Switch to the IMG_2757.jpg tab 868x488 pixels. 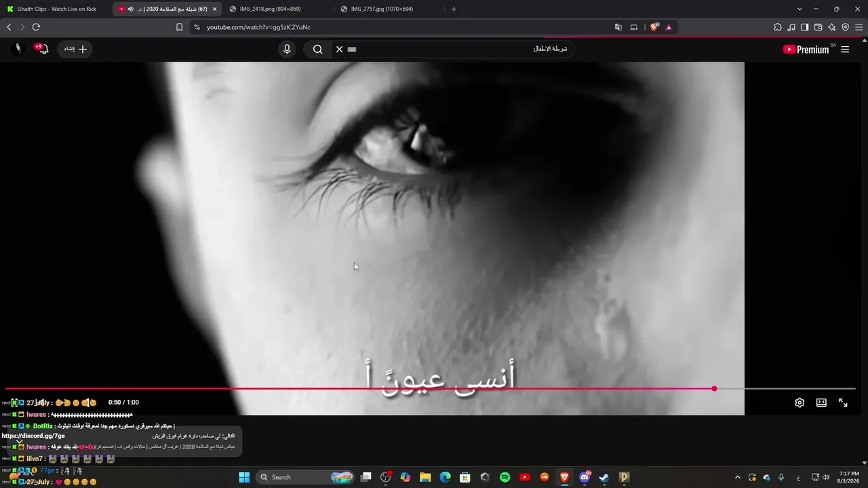(x=382, y=9)
